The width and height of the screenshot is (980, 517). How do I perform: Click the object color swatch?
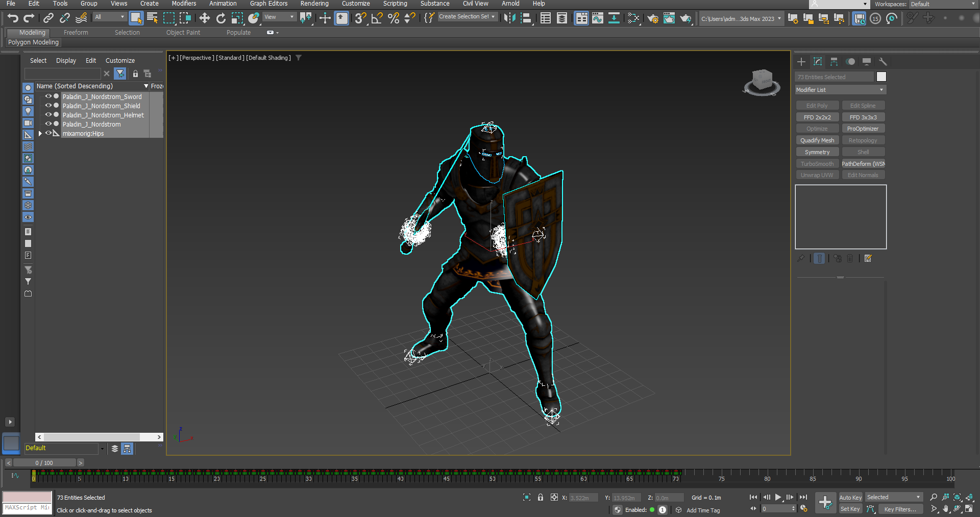(x=881, y=77)
